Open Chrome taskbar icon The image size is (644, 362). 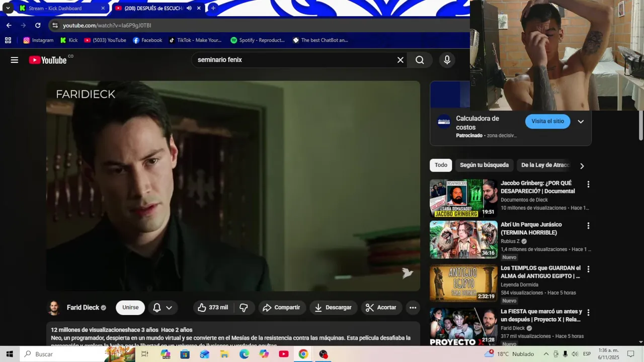click(x=303, y=354)
